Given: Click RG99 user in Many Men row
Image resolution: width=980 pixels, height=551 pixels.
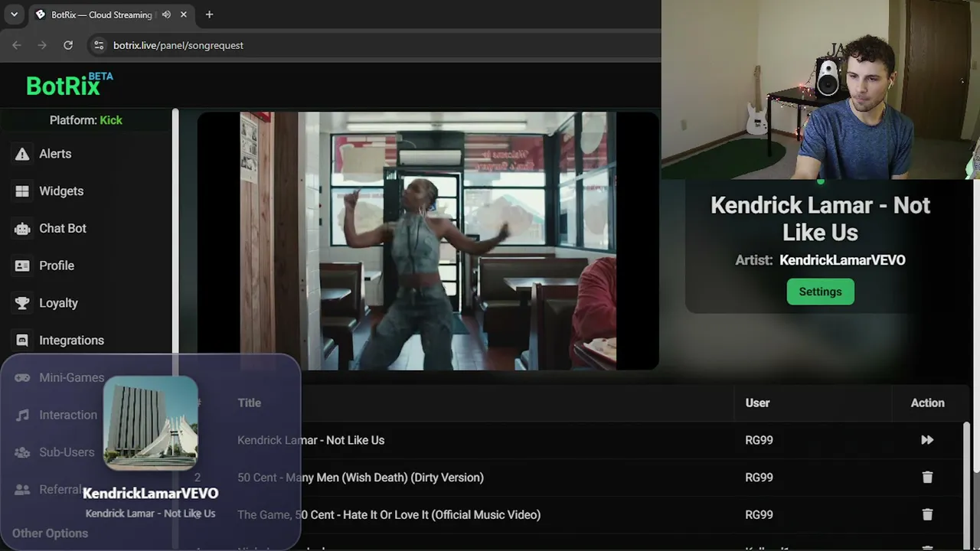Looking at the screenshot, I should click(759, 478).
